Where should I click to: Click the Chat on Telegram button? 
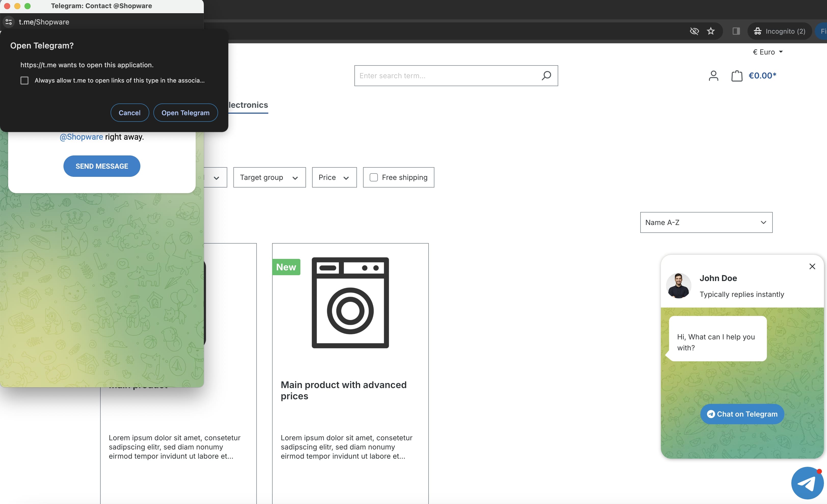click(x=742, y=414)
